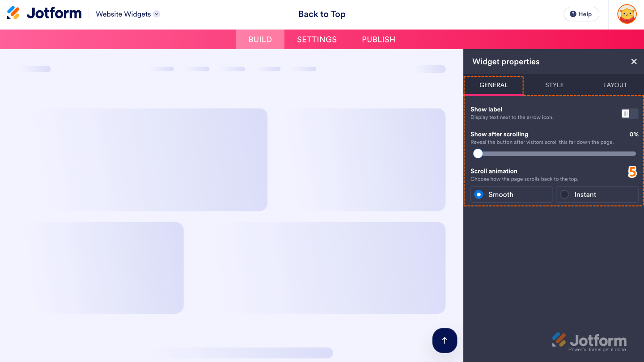Screen dimensions: 644x362
Task: Click the Back to Top title
Action: [322, 14]
